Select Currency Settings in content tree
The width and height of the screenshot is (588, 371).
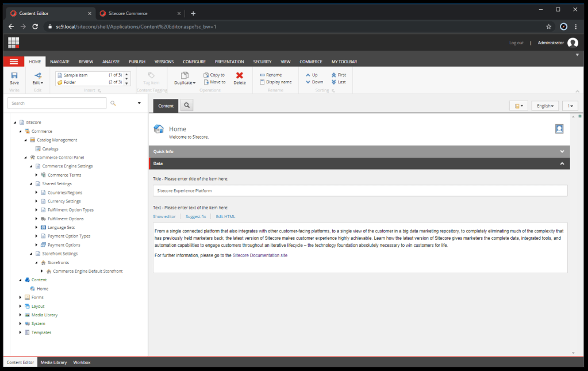tap(64, 201)
